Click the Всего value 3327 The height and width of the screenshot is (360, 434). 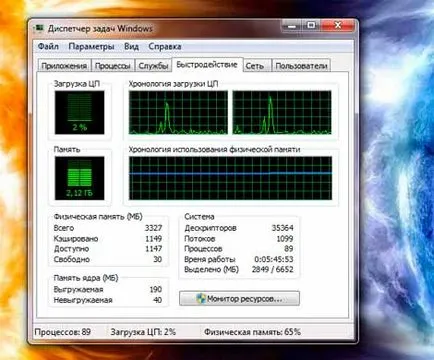click(153, 228)
